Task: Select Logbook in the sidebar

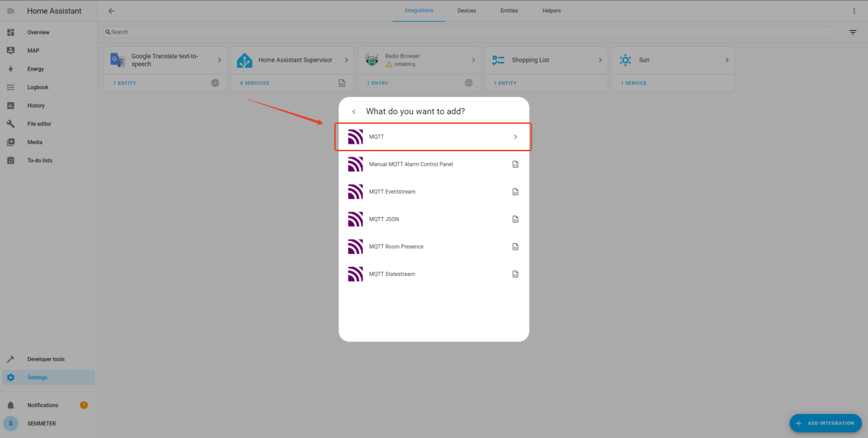Action: [49, 88]
